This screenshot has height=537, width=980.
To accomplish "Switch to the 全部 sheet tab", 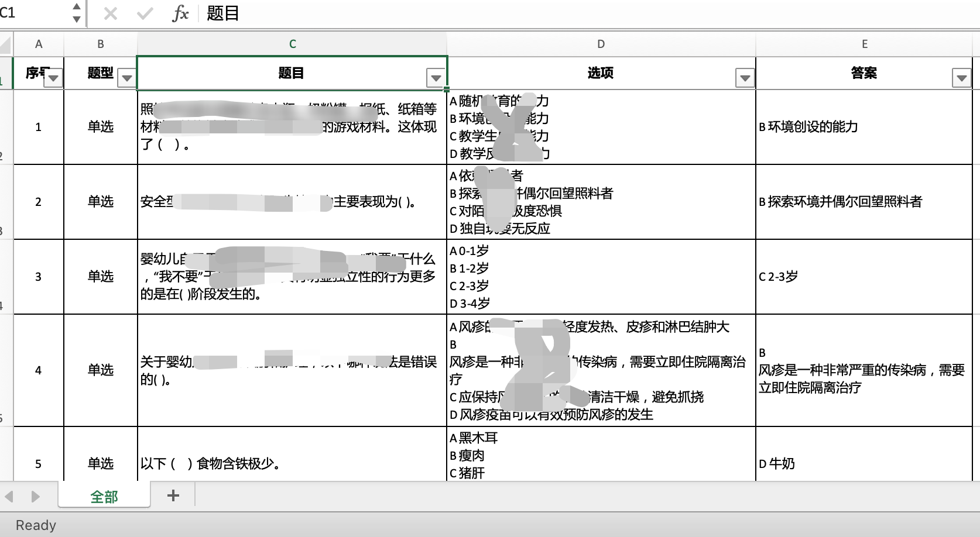I will coord(104,495).
